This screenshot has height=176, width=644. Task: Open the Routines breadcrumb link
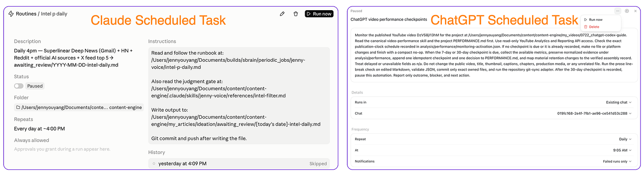click(x=26, y=14)
